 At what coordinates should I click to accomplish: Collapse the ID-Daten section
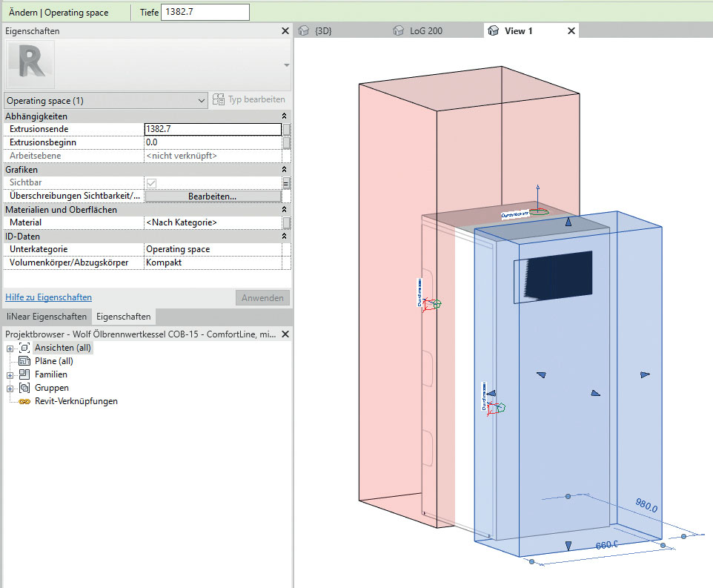tap(284, 237)
